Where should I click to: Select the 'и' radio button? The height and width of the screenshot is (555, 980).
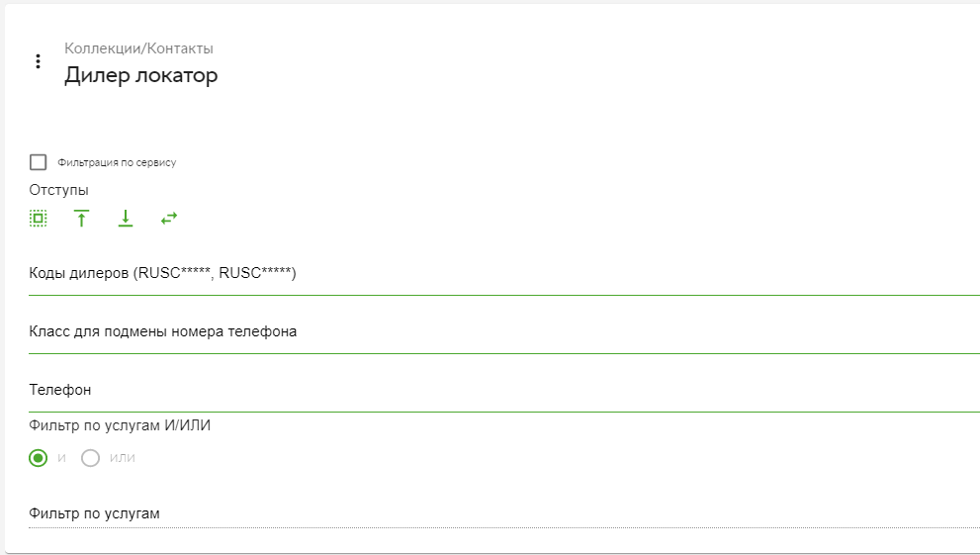click(39, 458)
